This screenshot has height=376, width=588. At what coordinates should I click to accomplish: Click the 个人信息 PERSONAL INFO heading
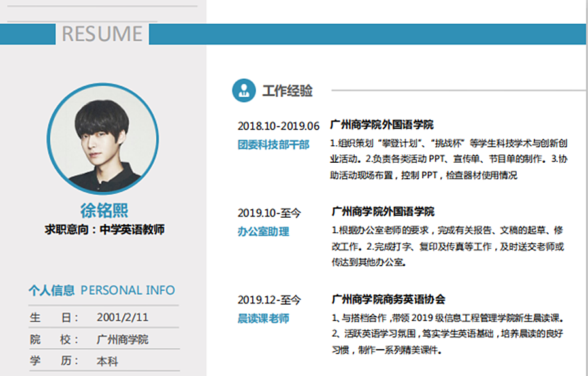click(x=102, y=290)
